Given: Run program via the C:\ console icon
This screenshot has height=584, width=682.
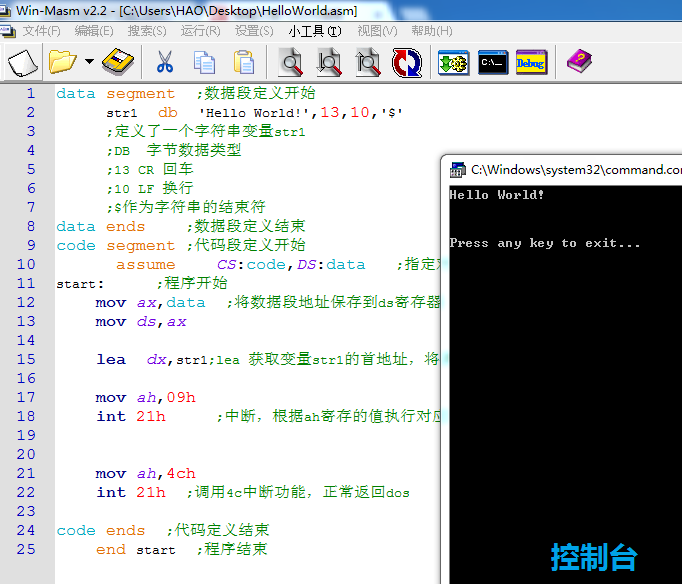Looking at the screenshot, I should (493, 63).
